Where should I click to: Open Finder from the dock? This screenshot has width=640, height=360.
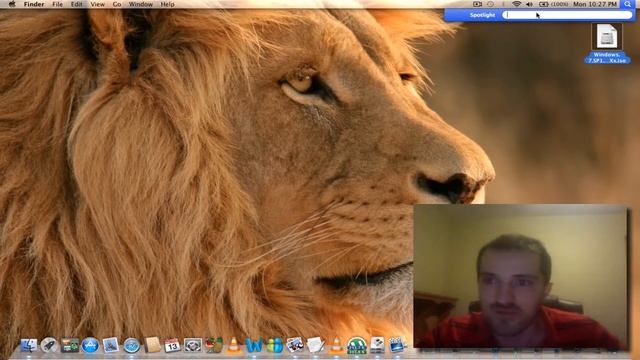[29, 345]
